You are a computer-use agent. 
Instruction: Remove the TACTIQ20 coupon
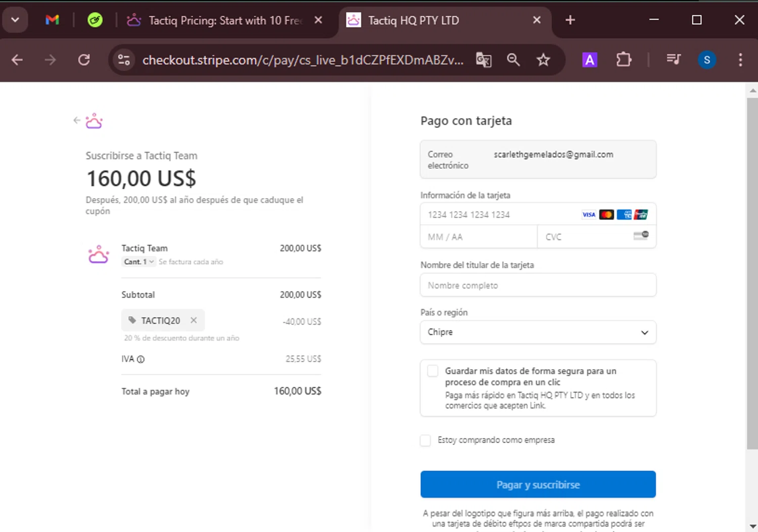[x=194, y=320]
